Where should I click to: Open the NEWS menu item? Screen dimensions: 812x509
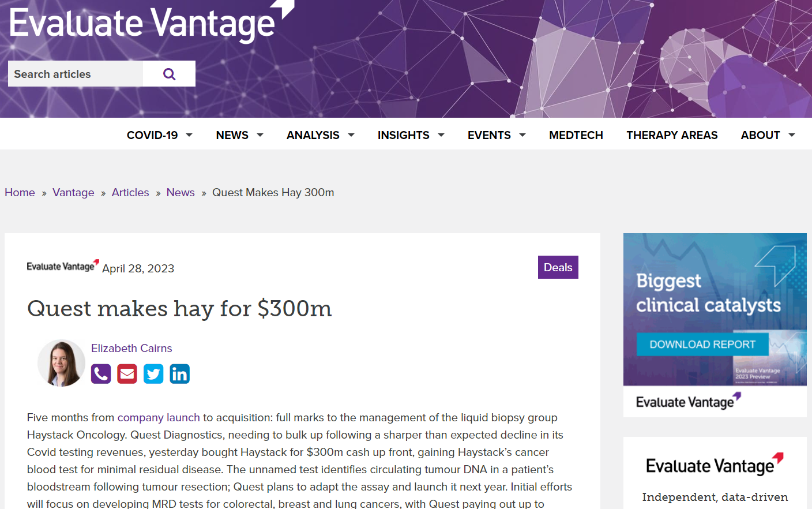pos(232,135)
